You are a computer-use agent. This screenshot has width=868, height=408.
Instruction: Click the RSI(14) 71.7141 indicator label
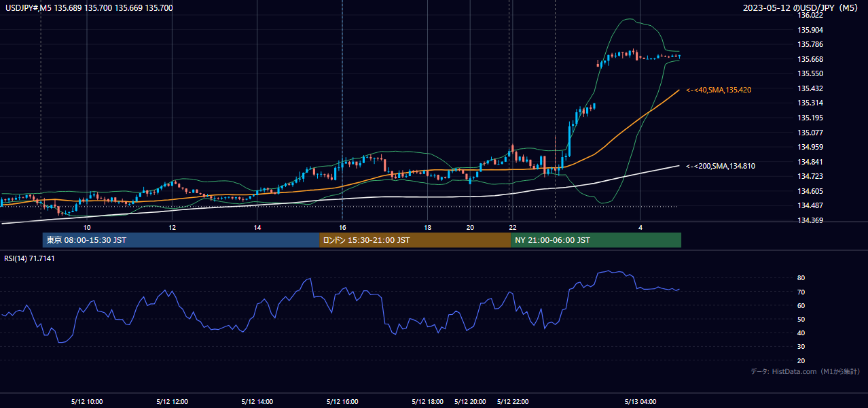[x=30, y=258]
